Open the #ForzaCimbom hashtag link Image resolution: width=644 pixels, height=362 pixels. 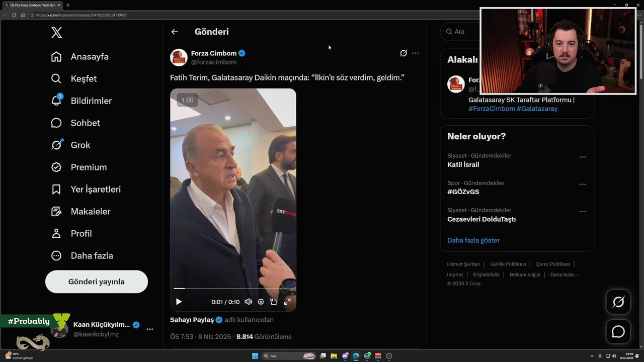(492, 109)
